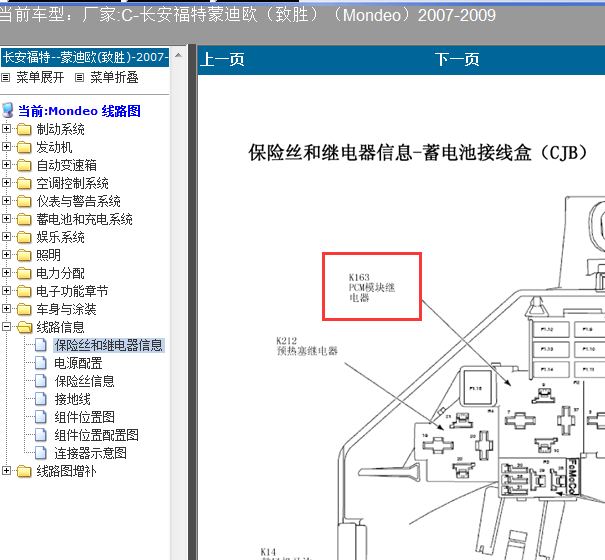The image size is (605, 560).
Task: Open the 发动机 folder label
Action: (x=54, y=147)
